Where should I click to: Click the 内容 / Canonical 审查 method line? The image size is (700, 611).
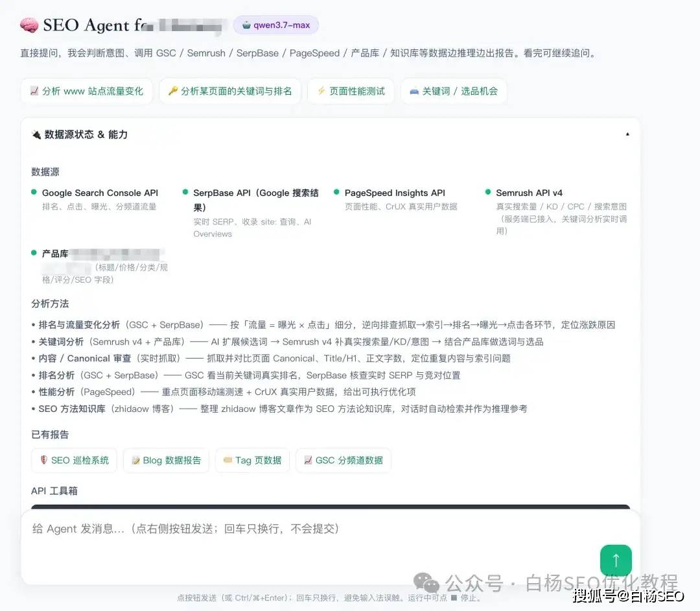click(x=271, y=359)
